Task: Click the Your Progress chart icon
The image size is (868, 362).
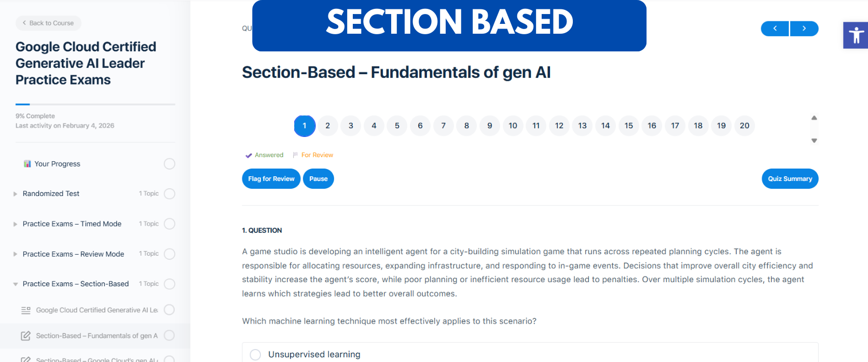Action: click(27, 164)
